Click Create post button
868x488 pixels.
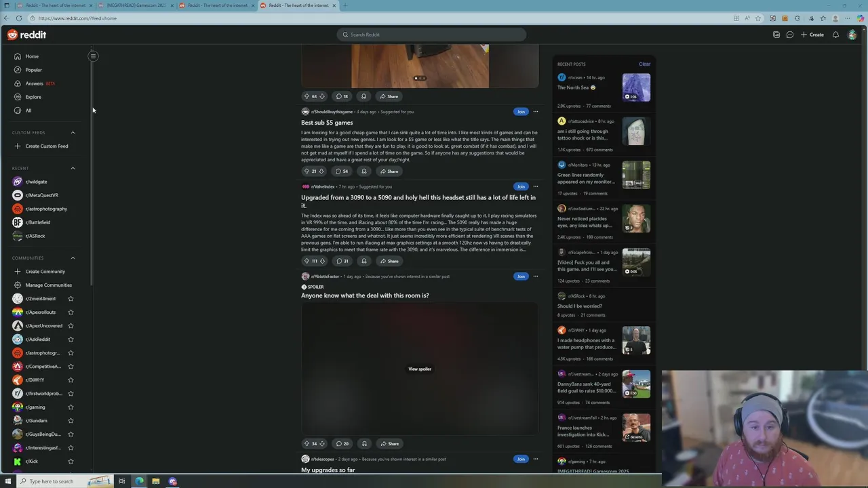[812, 35]
